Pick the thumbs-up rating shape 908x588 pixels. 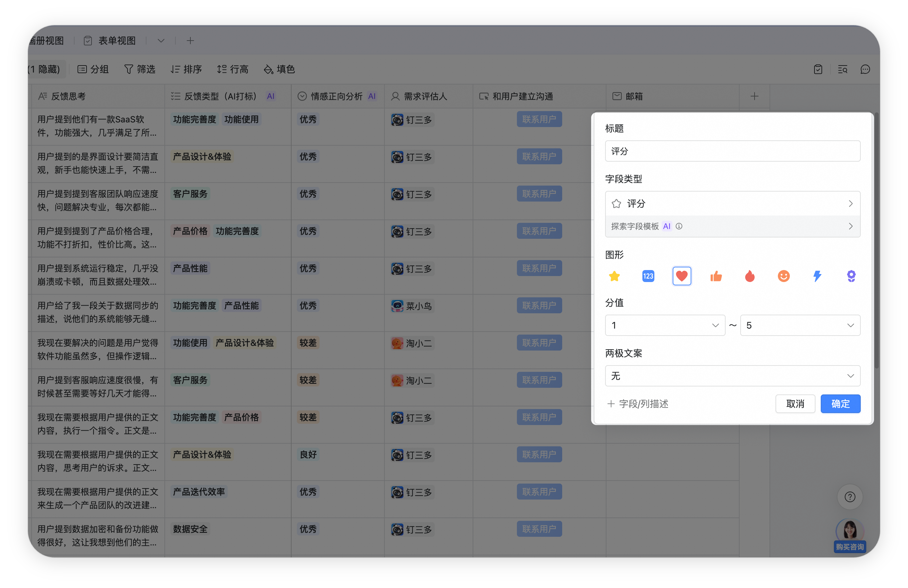coord(716,276)
